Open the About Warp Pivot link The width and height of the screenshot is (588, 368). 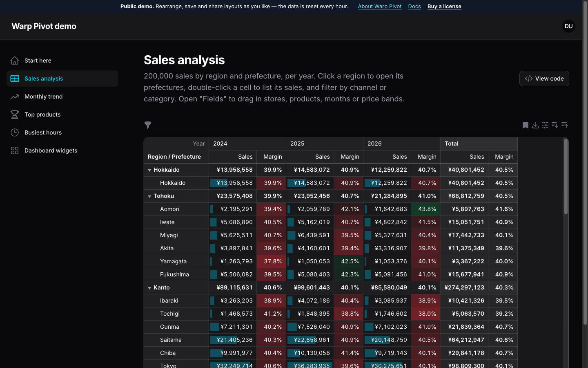coord(380,7)
